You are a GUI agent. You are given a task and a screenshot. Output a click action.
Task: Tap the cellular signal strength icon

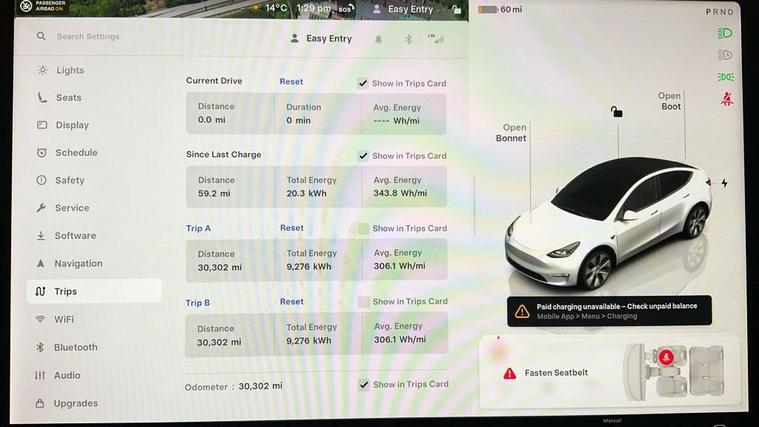[436, 39]
